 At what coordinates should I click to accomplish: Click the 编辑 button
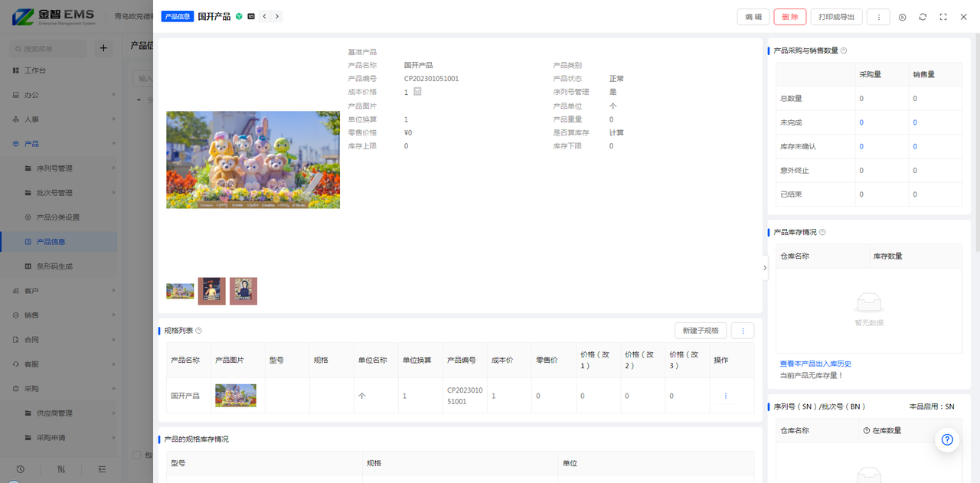tap(753, 17)
